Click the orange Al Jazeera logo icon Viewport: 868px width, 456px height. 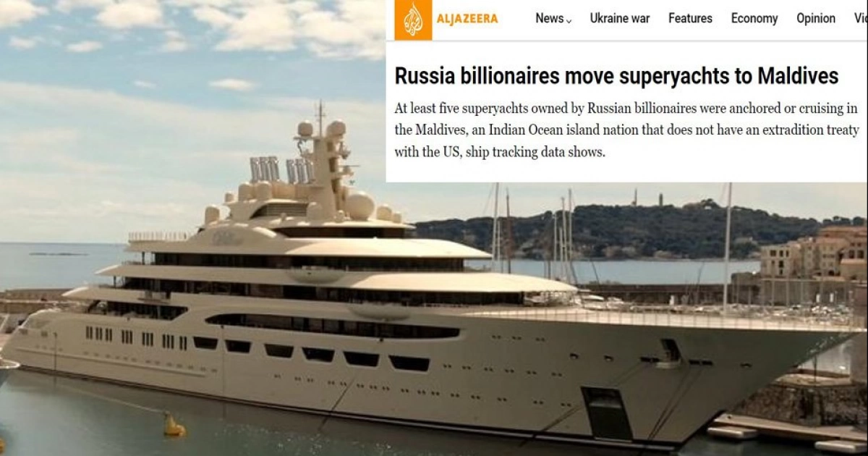point(413,20)
